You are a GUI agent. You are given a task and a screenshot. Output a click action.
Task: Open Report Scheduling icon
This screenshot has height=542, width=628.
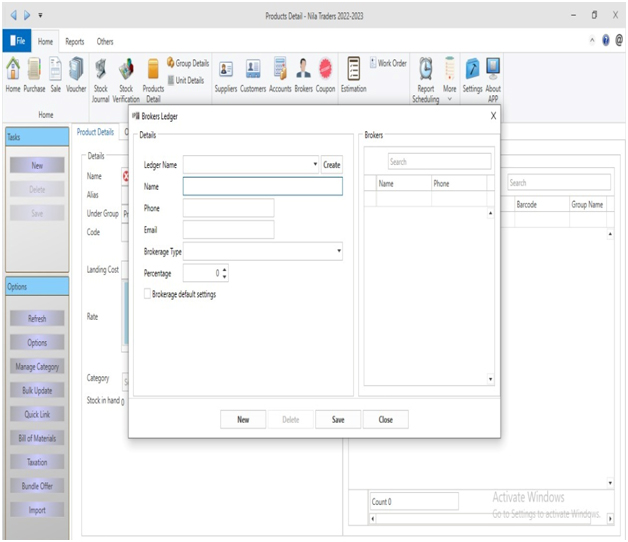coord(425,80)
